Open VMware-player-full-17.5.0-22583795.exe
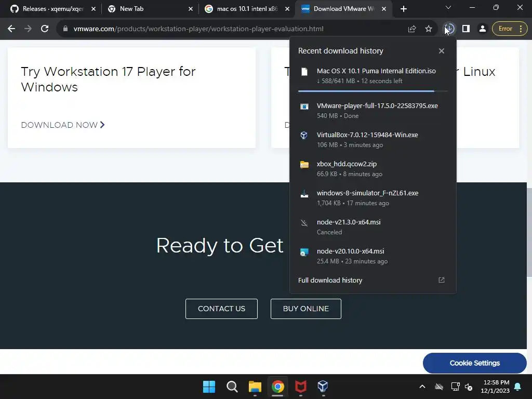The width and height of the screenshot is (532, 399). (377, 106)
